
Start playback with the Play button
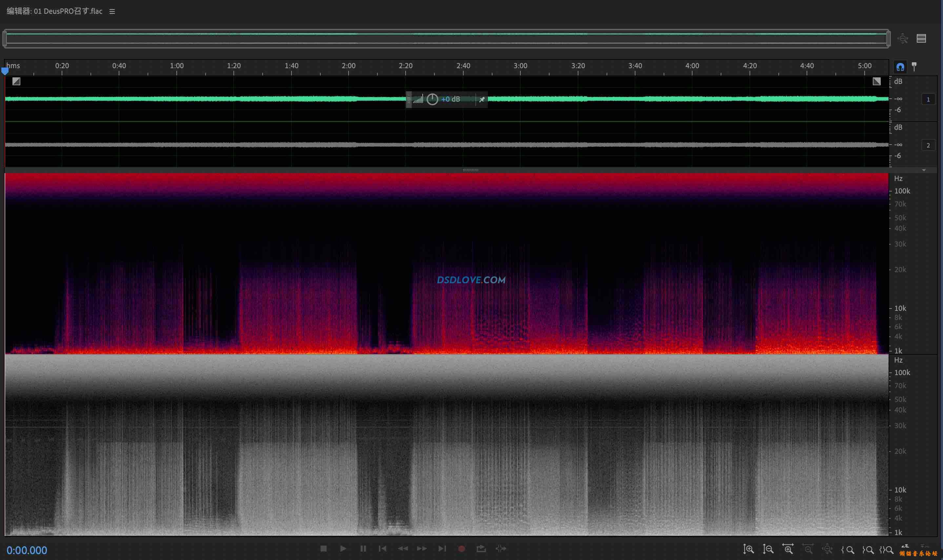click(x=343, y=548)
